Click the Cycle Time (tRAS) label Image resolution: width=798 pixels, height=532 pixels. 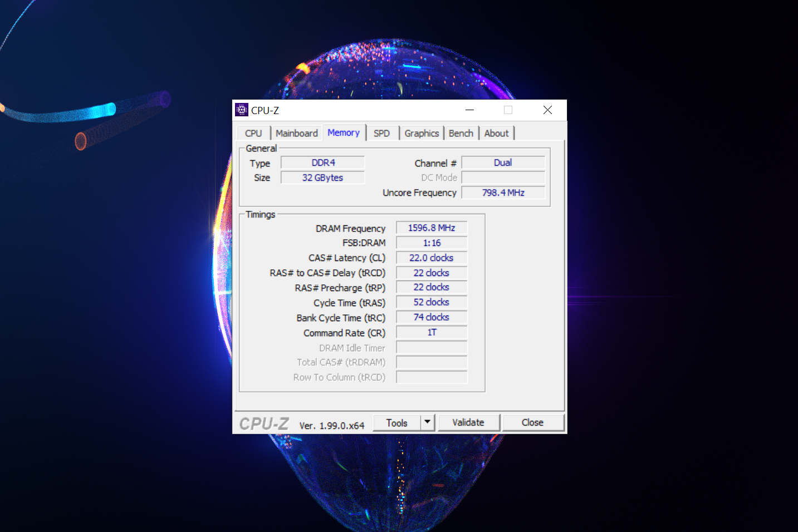349,303
